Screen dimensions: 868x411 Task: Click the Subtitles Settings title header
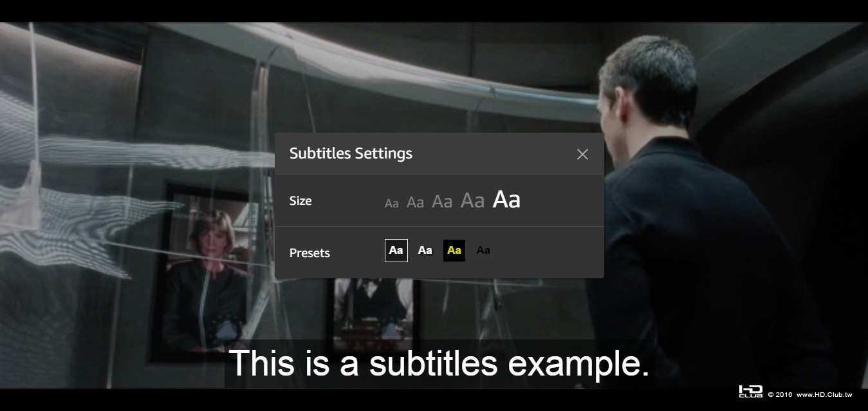tap(351, 153)
